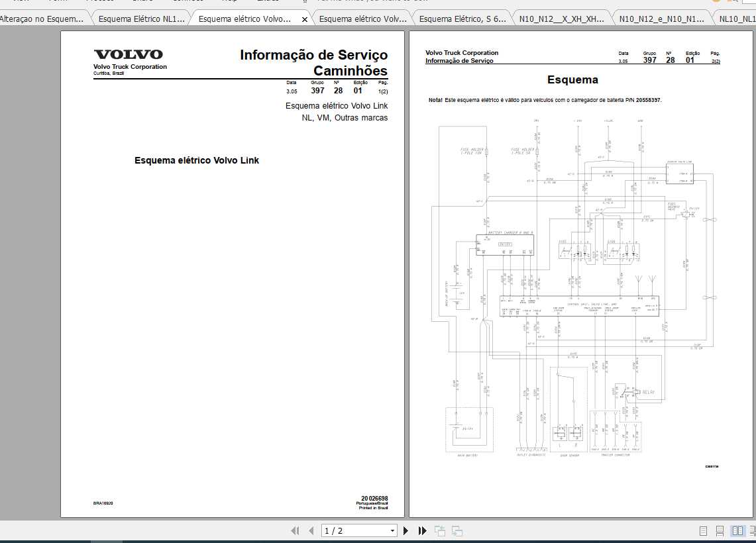
Task: Switch to single page view mode
Action: pyautogui.click(x=702, y=530)
